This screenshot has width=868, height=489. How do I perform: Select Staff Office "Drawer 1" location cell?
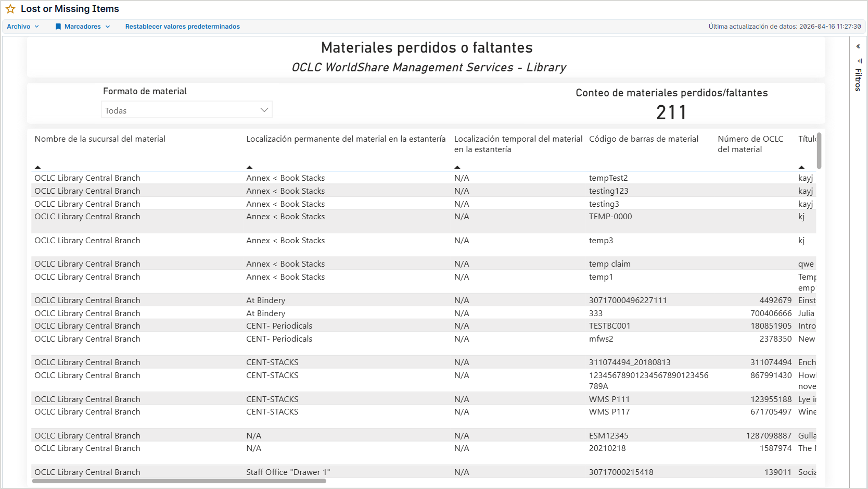tap(288, 472)
